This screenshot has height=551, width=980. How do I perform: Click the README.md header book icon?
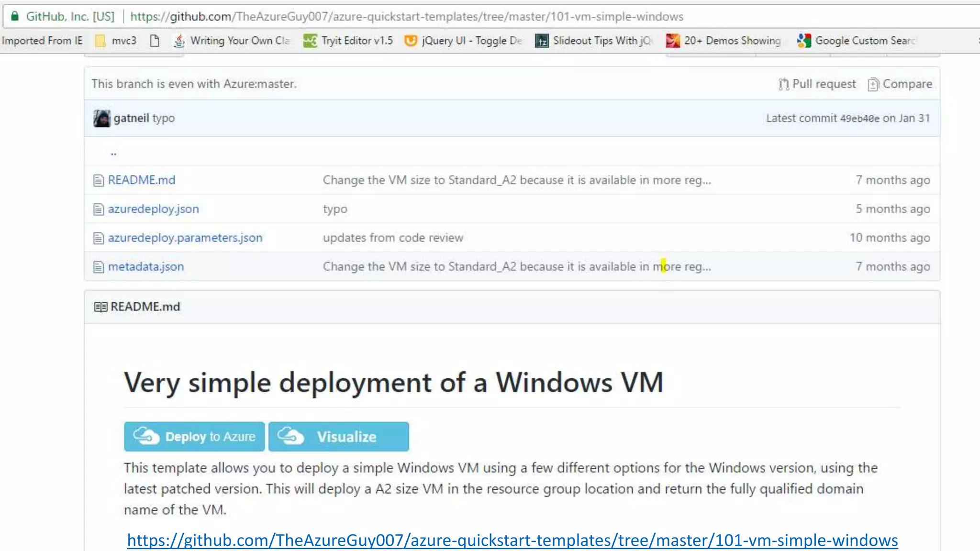[x=100, y=307]
